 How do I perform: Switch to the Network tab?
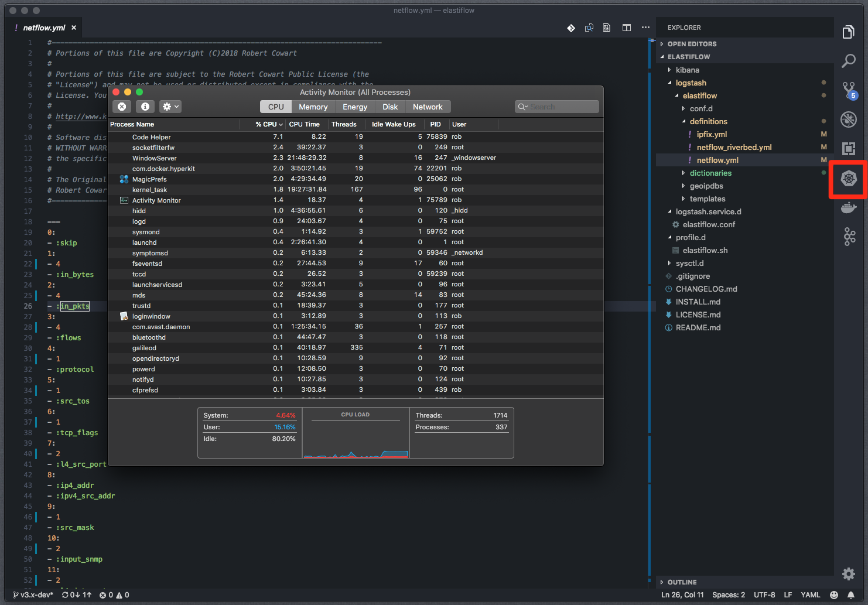(x=428, y=107)
